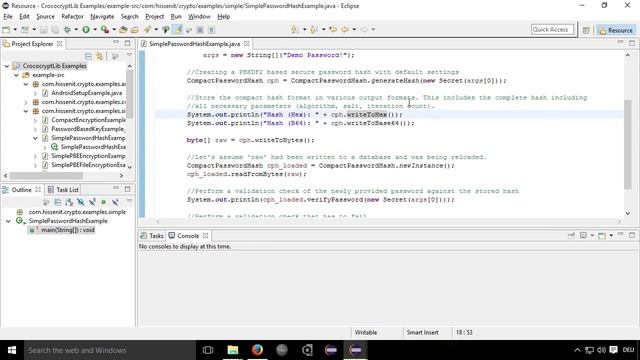Minimize the Project Explorer panel
This screenshot has width=640, height=360.
tap(116, 43)
